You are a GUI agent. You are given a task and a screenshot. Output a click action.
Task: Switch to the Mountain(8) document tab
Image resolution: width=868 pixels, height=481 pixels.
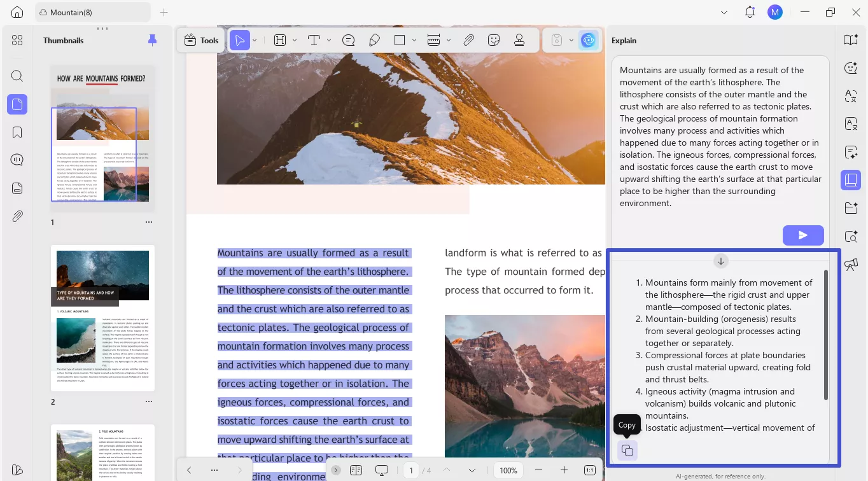[88, 11]
